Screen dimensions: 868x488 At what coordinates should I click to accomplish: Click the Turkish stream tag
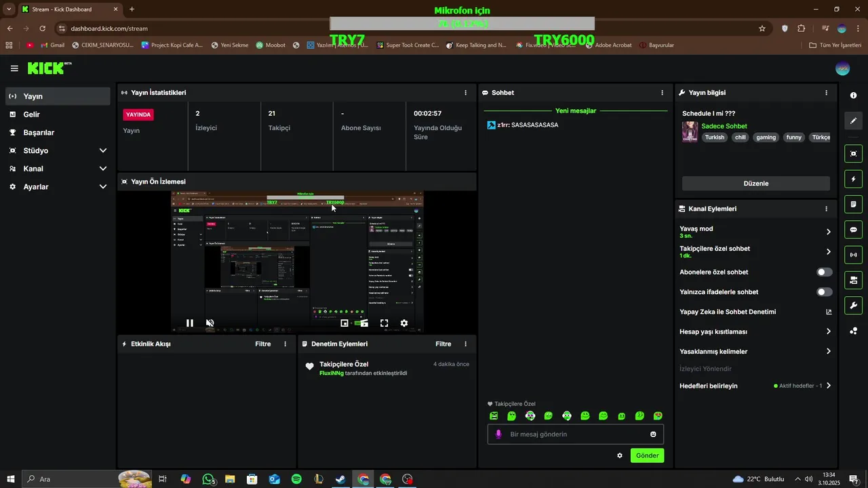715,137
